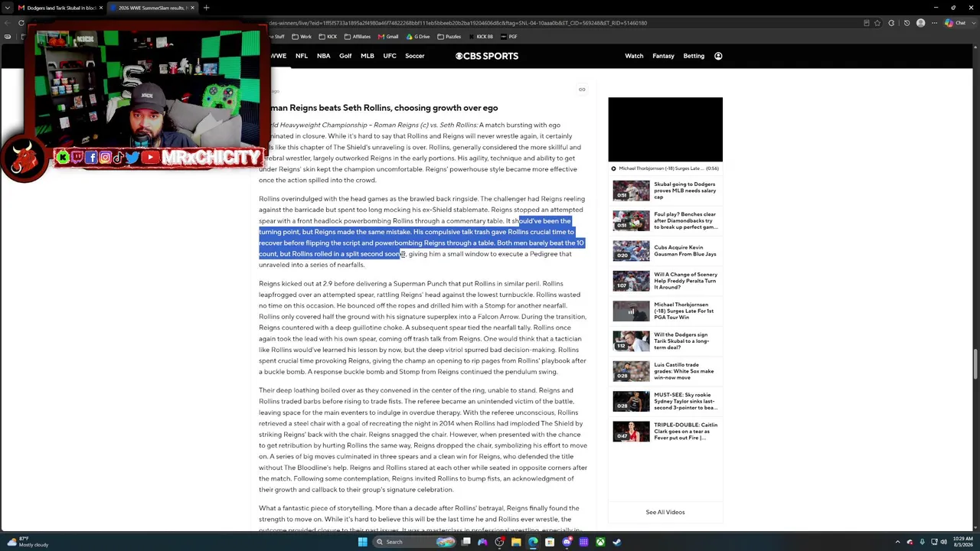980x551 pixels.
Task: Open Task View on the taskbar
Action: (465, 542)
